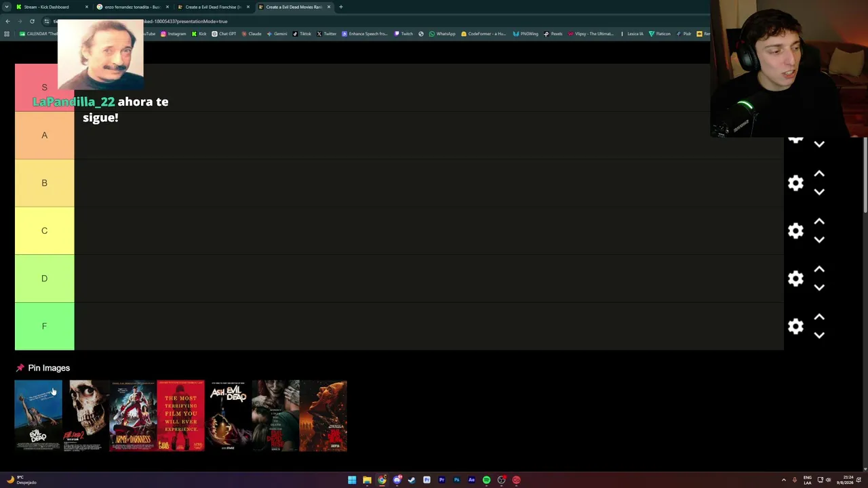
Task: Click the C tier label
Action: point(44,230)
